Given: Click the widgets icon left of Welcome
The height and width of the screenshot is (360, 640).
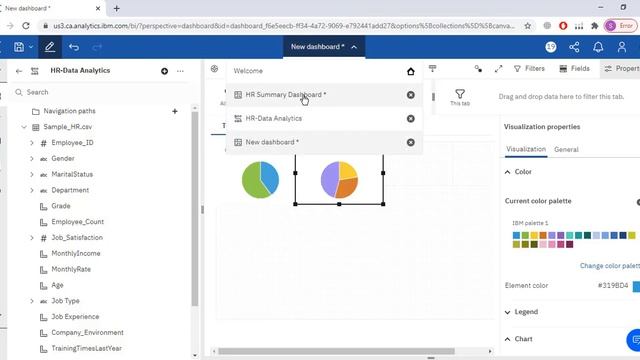Looking at the screenshot, I should pos(214,69).
